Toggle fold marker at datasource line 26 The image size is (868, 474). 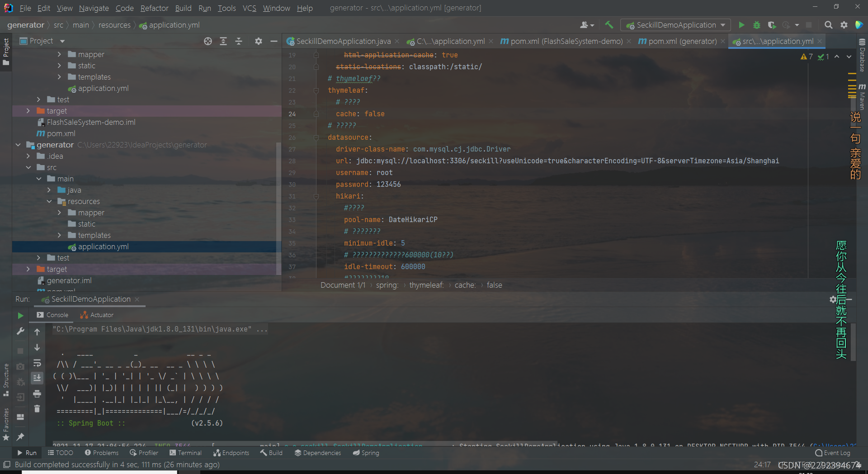tap(316, 137)
